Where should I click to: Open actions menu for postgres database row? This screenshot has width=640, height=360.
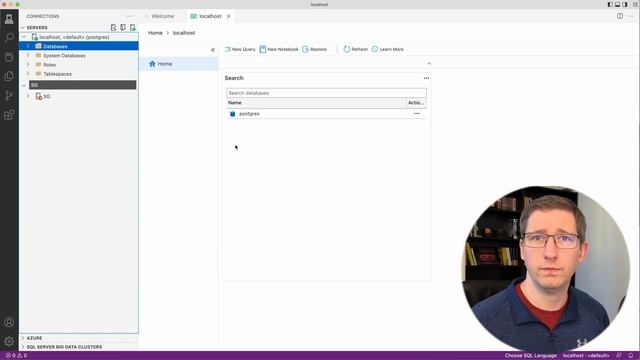coord(417,114)
